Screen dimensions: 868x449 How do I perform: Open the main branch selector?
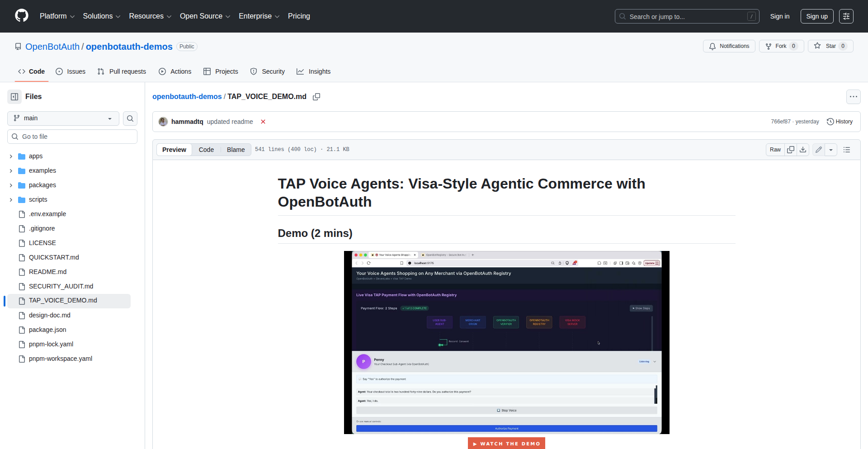click(62, 118)
